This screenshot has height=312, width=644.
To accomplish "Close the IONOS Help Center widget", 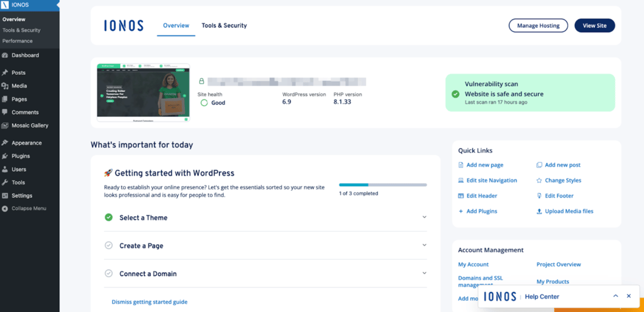I will click(x=629, y=296).
